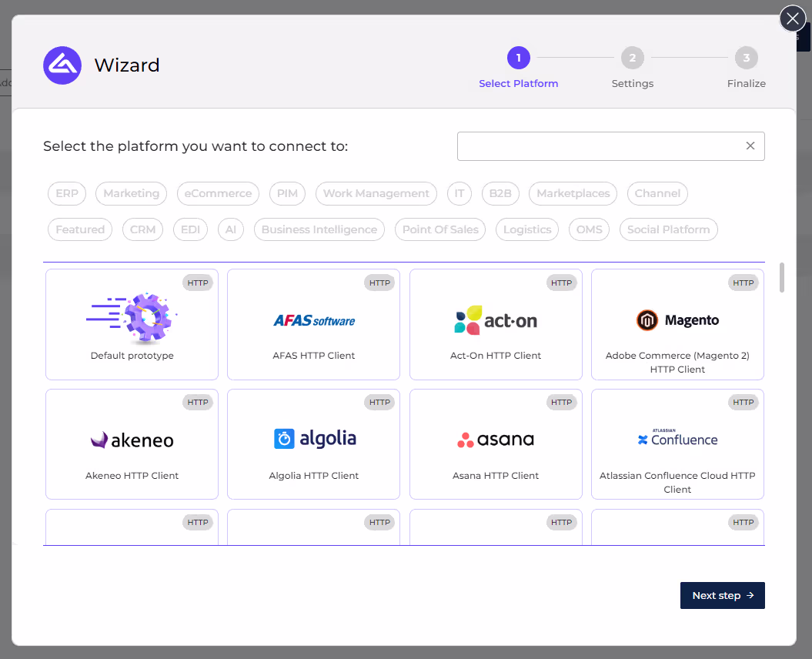
Task: Click the HTTP badge on Default prototype
Action: [x=198, y=283]
